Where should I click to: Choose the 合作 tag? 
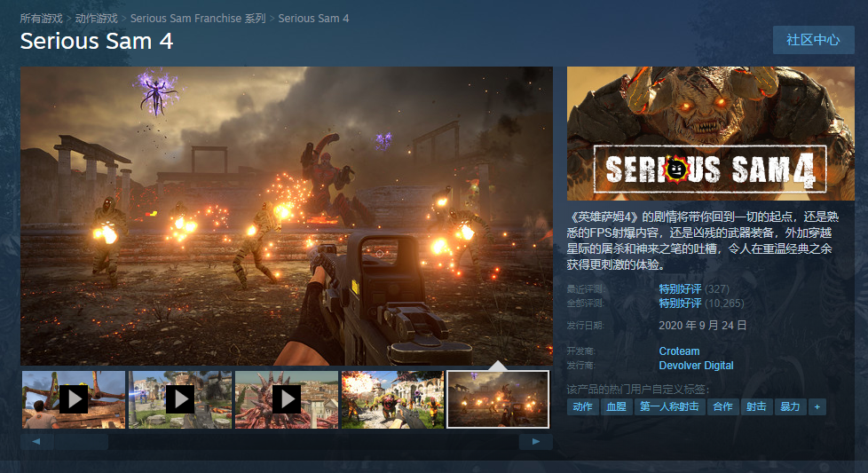(x=723, y=406)
